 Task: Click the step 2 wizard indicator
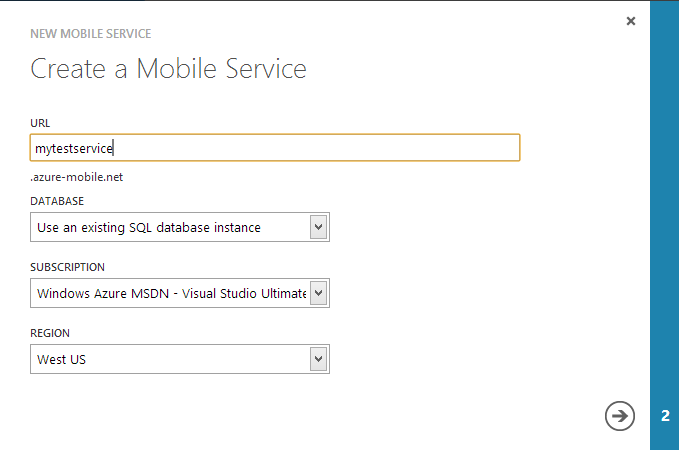click(x=665, y=416)
